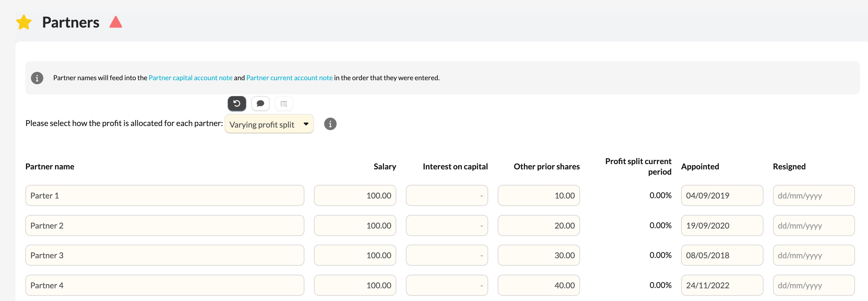Click the red warning triangle next to Partners
The image size is (868, 301).
116,22
